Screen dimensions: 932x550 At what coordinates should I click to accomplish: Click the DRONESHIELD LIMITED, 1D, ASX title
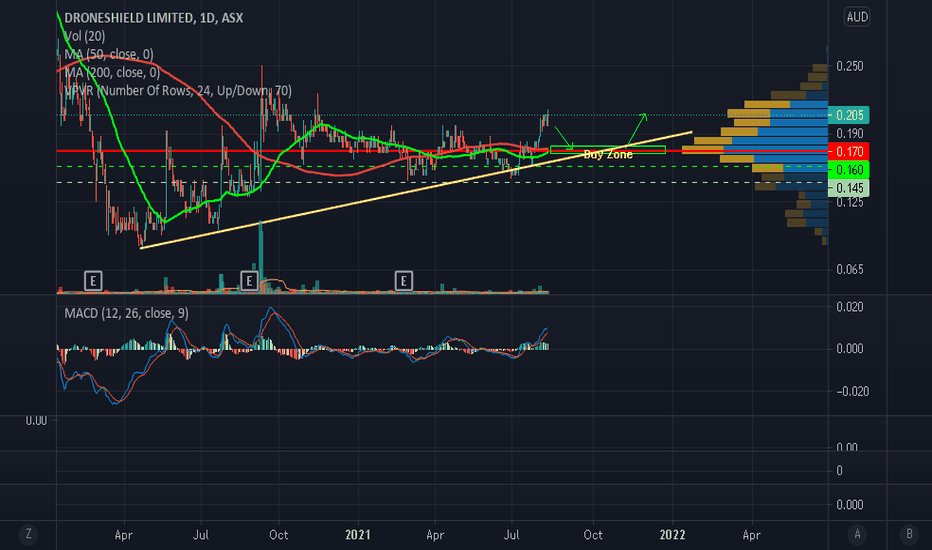tap(153, 18)
